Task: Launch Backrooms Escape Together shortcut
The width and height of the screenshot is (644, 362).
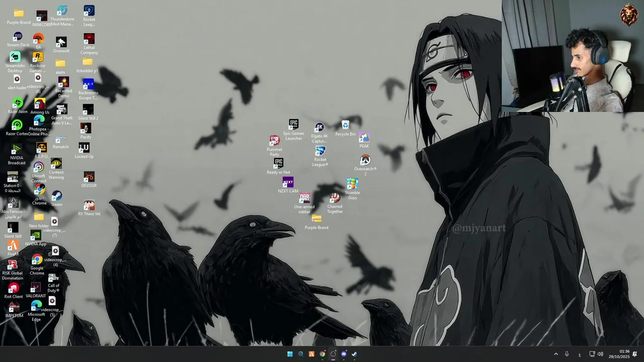Action: [88, 89]
